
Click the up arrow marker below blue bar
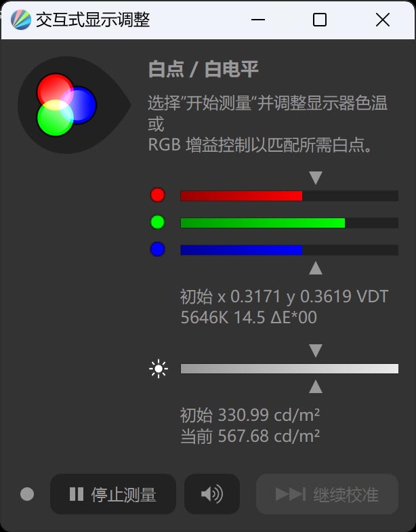(x=316, y=268)
